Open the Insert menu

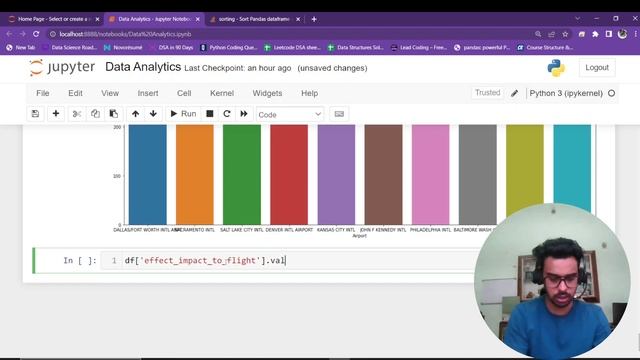(148, 93)
